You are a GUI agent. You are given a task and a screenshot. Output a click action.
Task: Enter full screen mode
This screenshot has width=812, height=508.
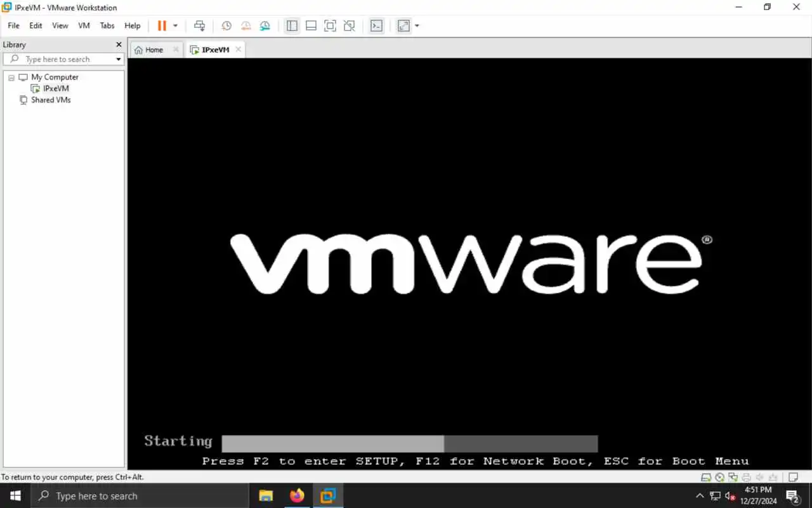[330, 25]
